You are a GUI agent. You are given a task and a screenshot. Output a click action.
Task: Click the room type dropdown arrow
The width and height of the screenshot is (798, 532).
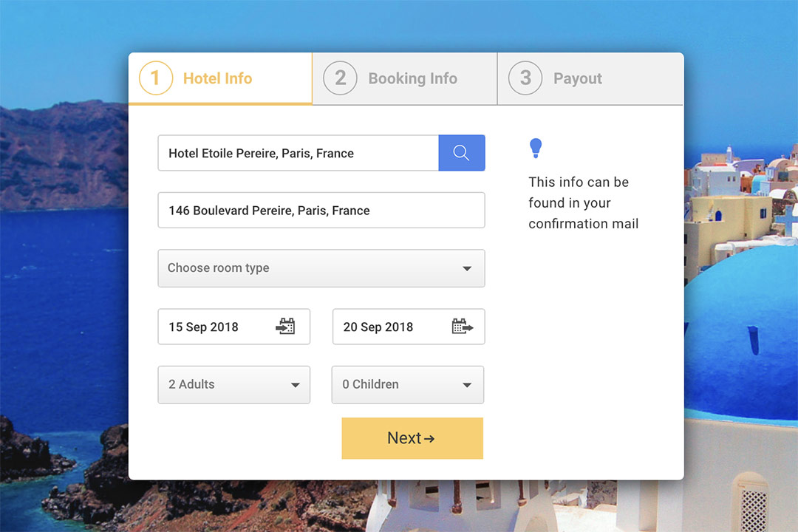tap(467, 269)
